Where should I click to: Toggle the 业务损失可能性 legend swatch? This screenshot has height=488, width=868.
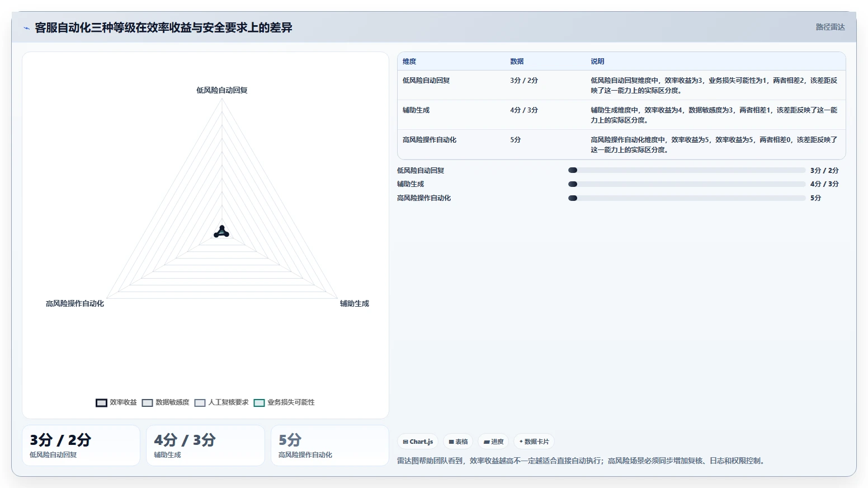pos(259,403)
